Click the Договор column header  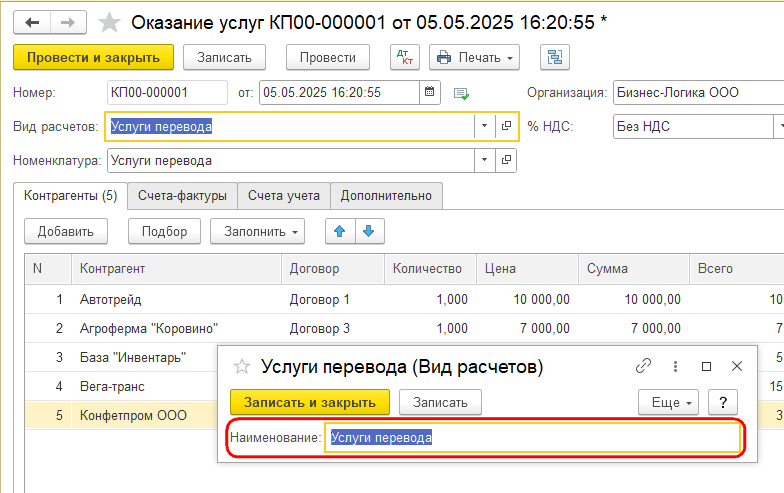[x=333, y=268]
